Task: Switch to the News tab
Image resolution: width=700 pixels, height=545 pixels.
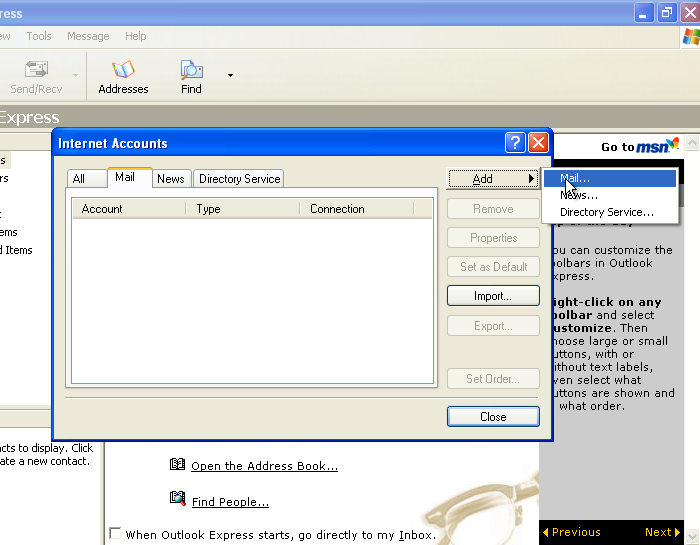Action: coord(172,179)
